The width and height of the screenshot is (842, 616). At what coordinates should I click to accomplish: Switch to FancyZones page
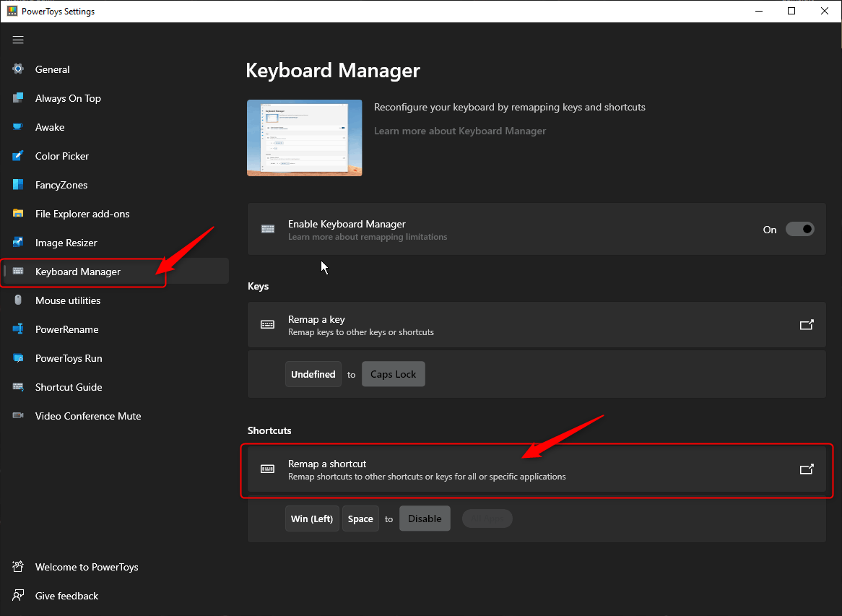coord(114,186)
